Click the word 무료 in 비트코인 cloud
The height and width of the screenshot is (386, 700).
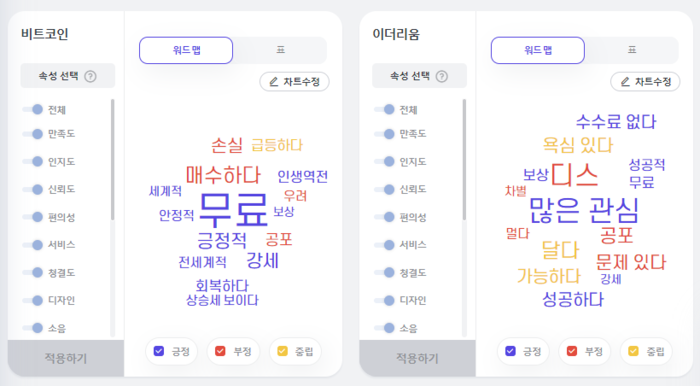(233, 209)
